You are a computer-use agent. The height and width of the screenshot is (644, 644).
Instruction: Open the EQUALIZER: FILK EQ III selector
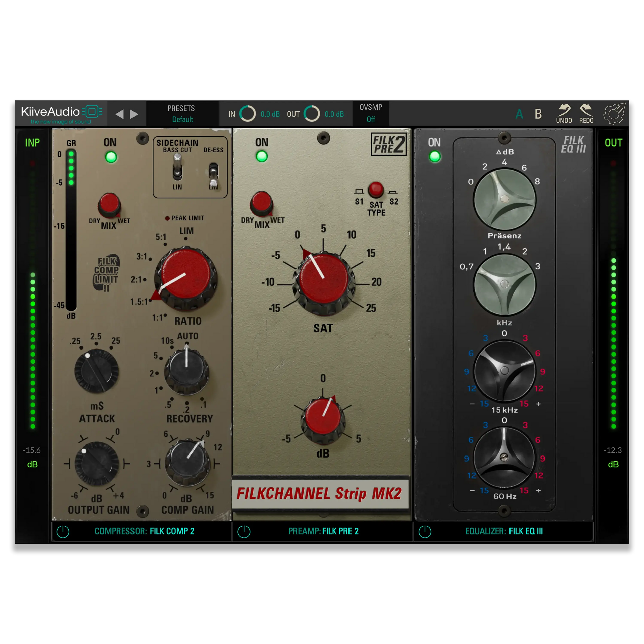(504, 531)
